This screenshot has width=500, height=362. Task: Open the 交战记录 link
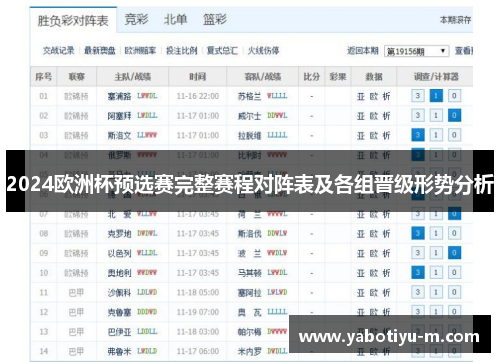[x=59, y=51]
